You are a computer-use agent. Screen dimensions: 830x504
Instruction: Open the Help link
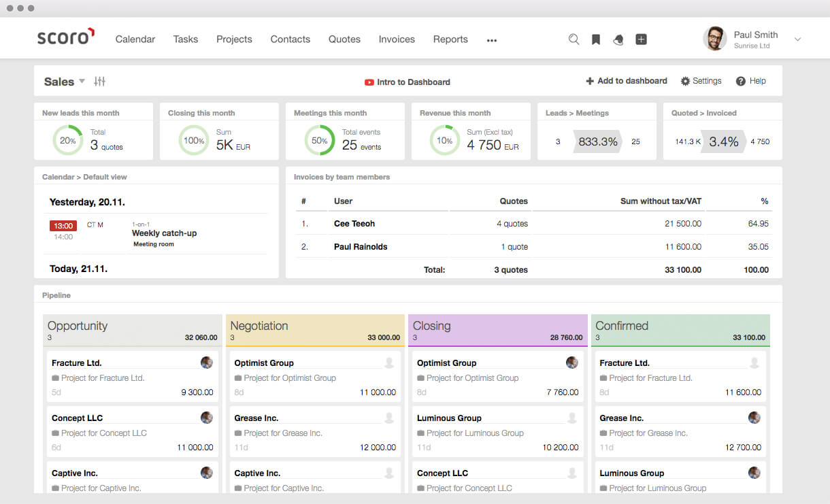pos(751,81)
